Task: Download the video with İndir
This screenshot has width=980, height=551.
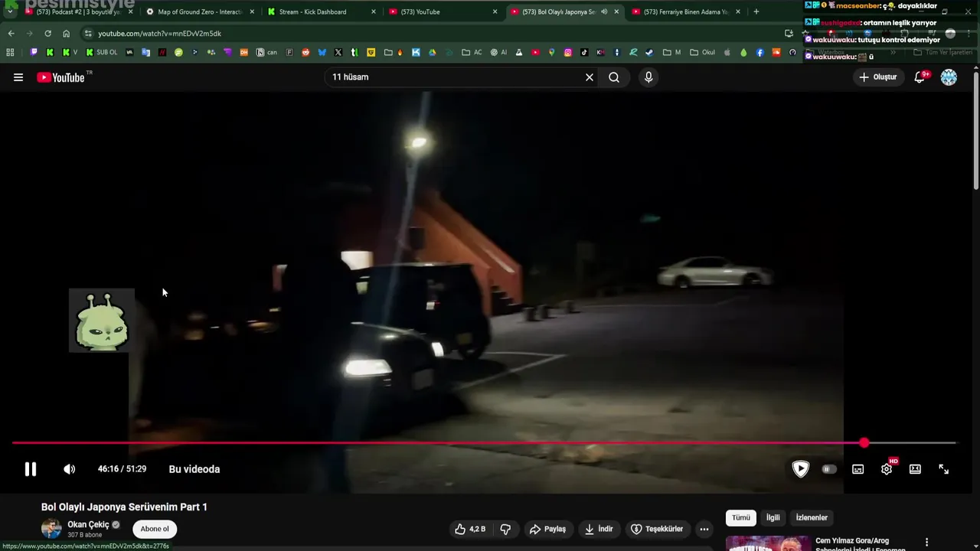Action: [599, 529]
